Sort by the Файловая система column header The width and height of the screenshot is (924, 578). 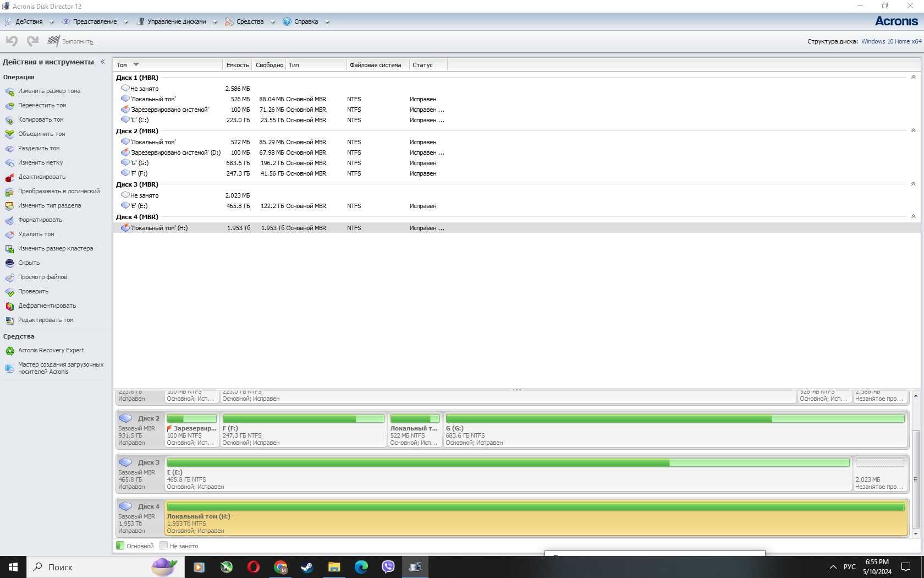(x=378, y=65)
